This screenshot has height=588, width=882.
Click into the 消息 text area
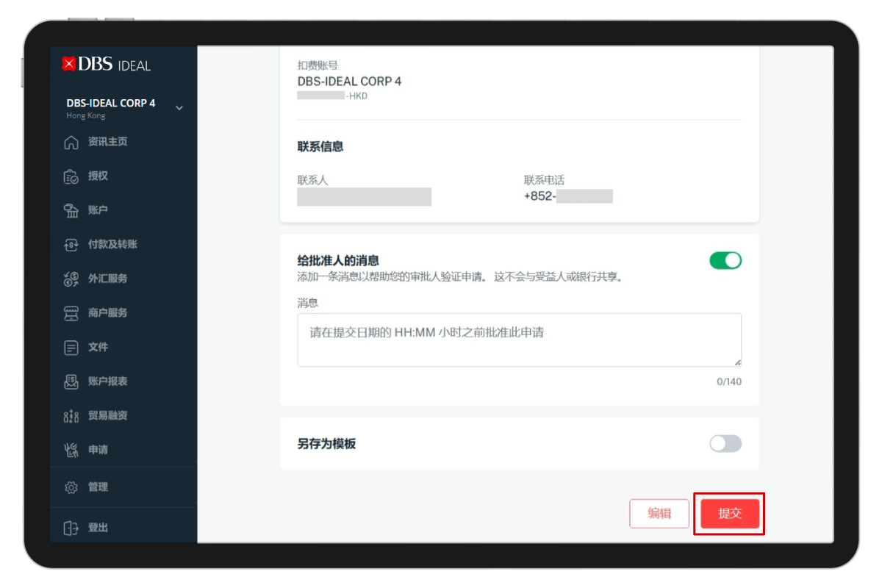(519, 340)
